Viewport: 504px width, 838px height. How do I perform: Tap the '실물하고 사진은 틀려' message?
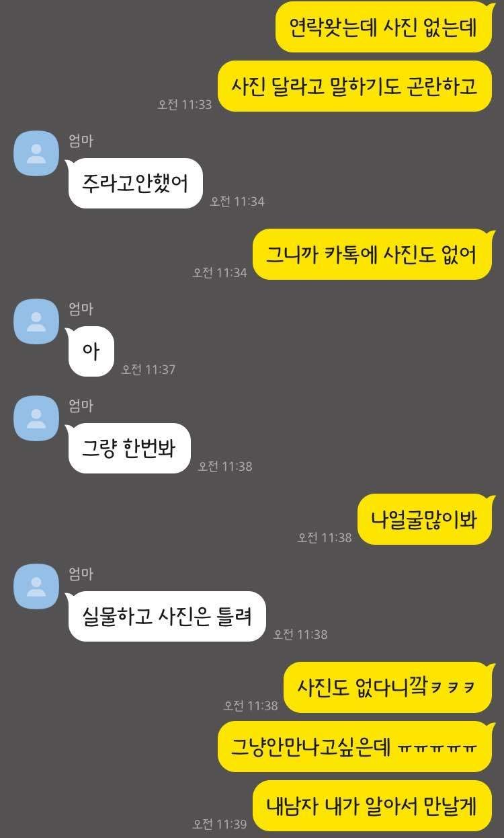[x=167, y=616]
